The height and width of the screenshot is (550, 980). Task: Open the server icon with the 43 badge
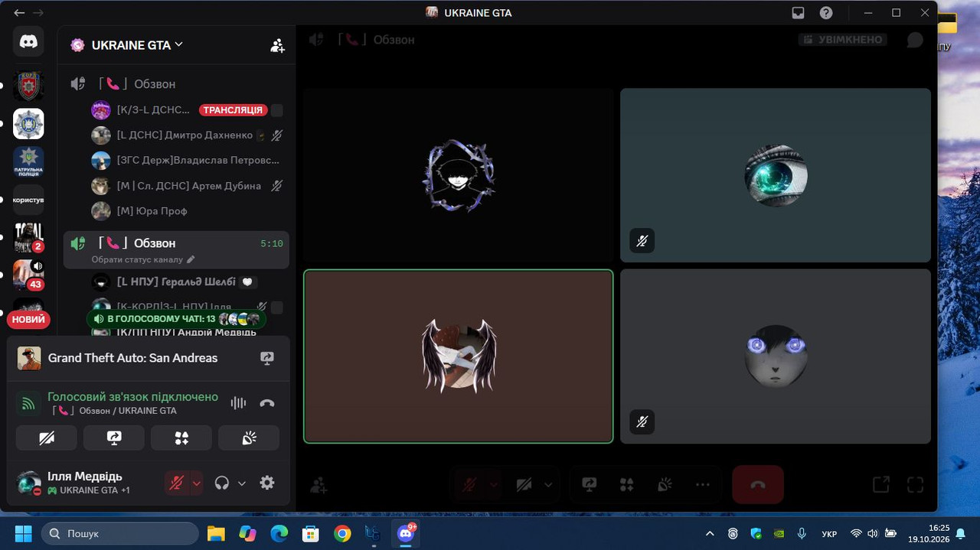pyautogui.click(x=28, y=275)
